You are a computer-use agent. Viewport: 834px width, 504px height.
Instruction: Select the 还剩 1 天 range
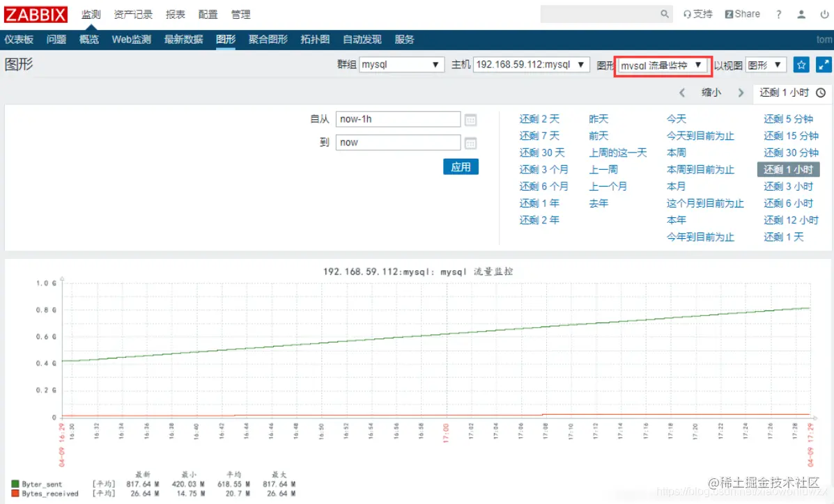783,237
